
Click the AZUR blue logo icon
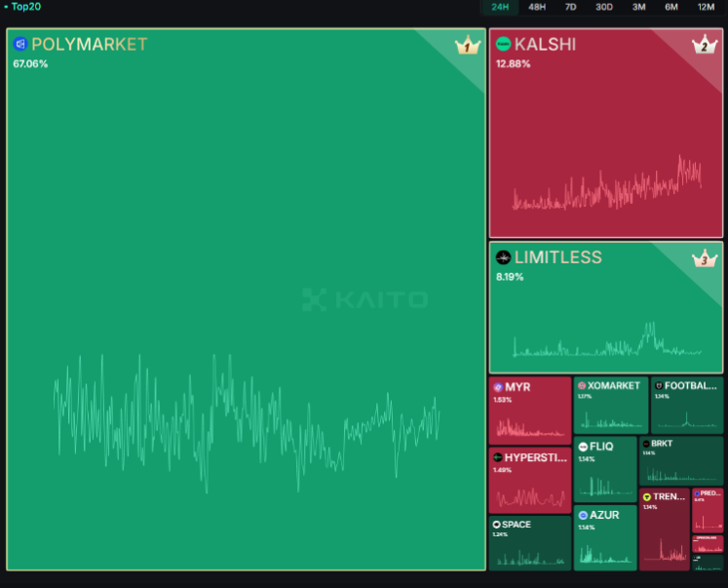tap(583, 515)
